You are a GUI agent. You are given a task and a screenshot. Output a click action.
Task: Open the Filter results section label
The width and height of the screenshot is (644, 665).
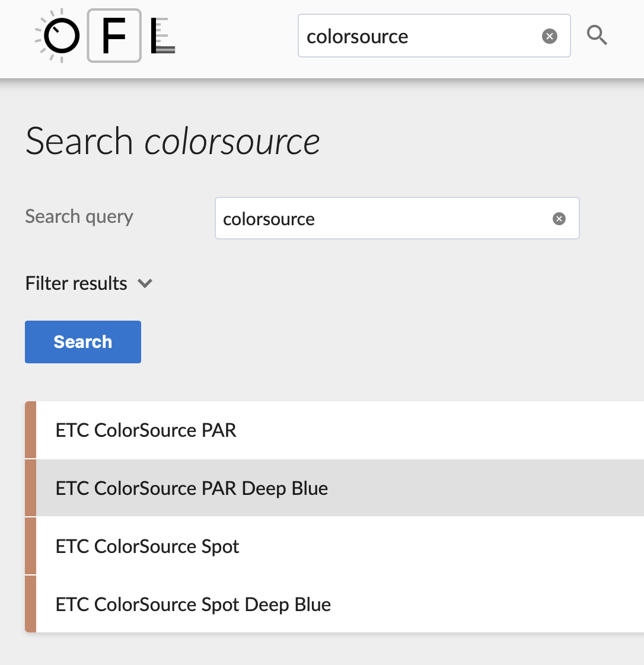pyautogui.click(x=76, y=283)
